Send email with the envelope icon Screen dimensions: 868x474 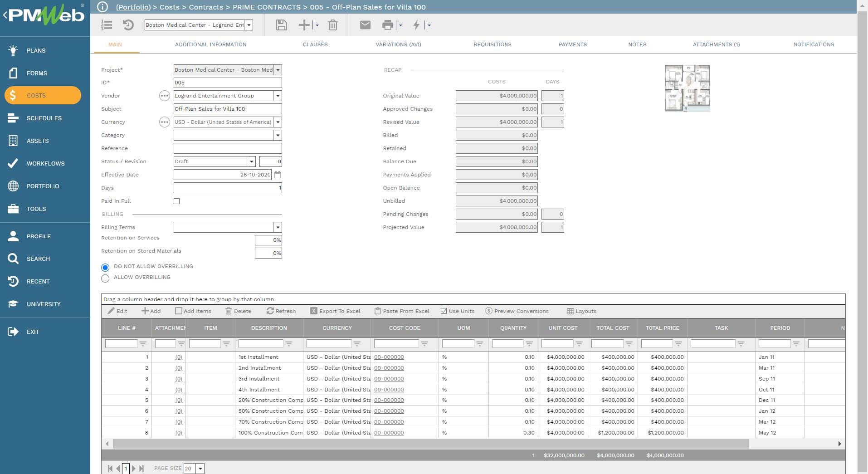[x=365, y=25]
